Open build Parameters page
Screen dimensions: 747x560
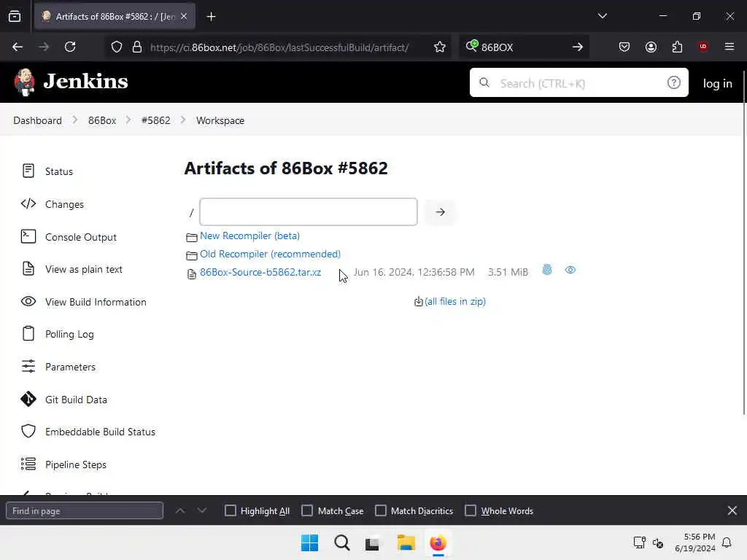point(58,367)
